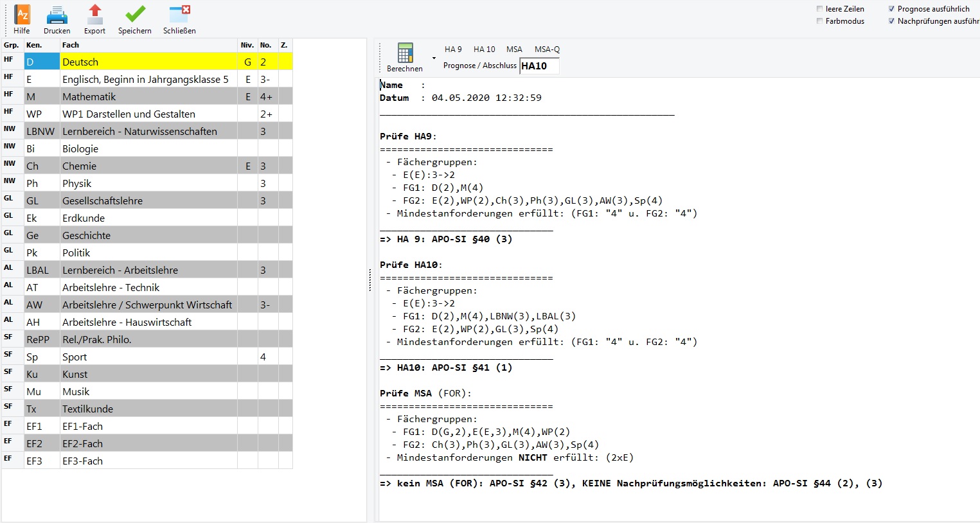The width and height of the screenshot is (980, 523).
Task: Click the grade '3-' for AW
Action: [268, 305]
